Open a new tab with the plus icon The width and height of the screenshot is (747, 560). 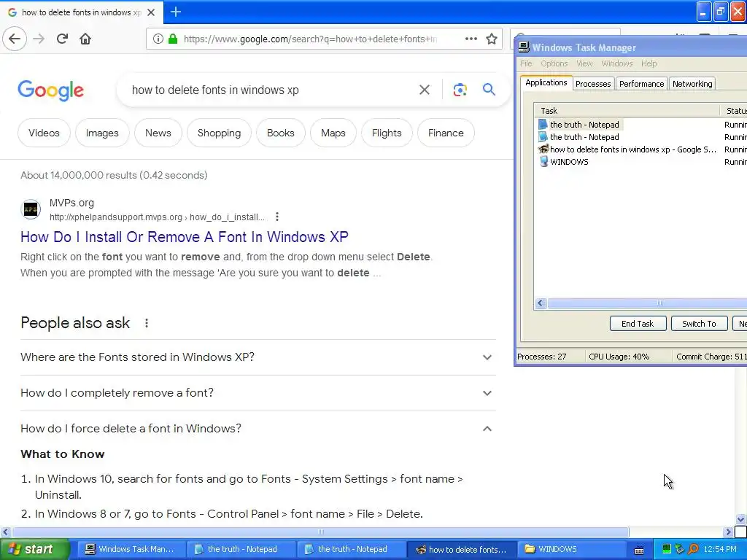176,12
